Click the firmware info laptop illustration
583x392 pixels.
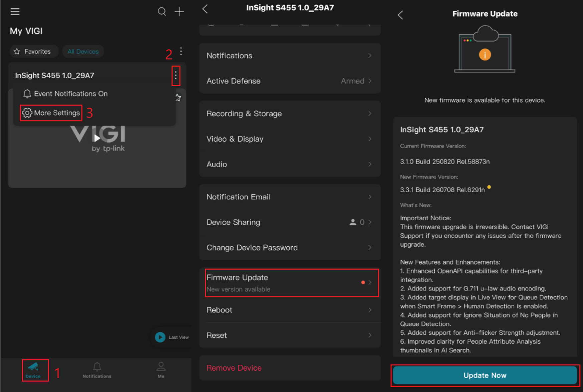tap(485, 49)
